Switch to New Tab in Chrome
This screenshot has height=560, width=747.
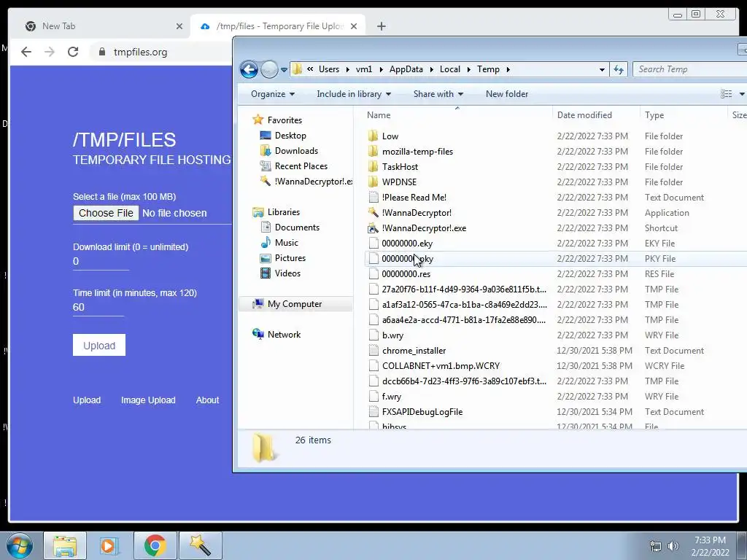pos(100,26)
